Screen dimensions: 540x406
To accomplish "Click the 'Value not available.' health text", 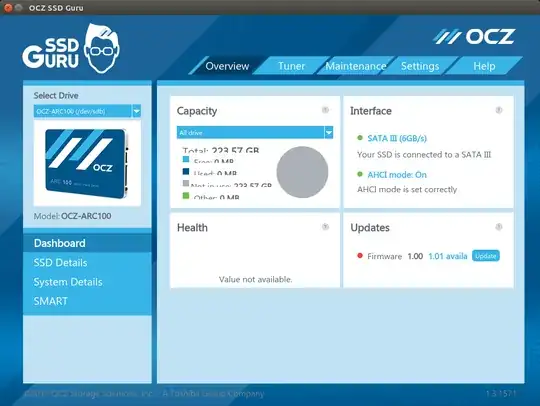I will click(x=256, y=279).
